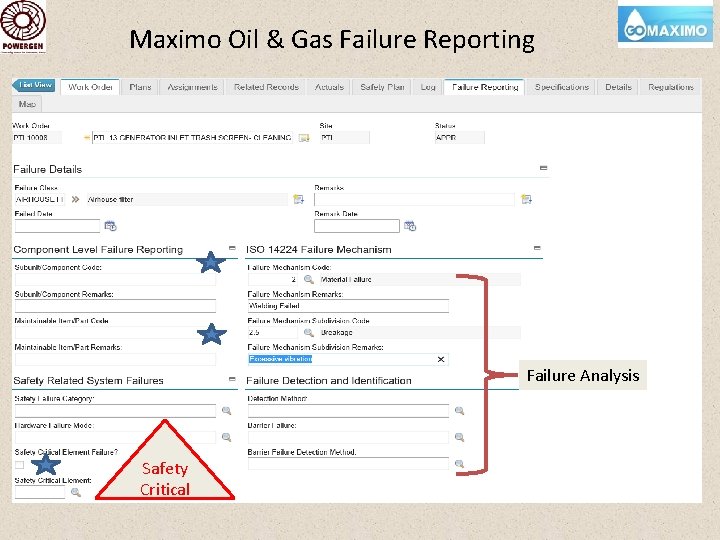Collapse the Failure Details section
The width and height of the screenshot is (720, 540).
click(x=543, y=168)
